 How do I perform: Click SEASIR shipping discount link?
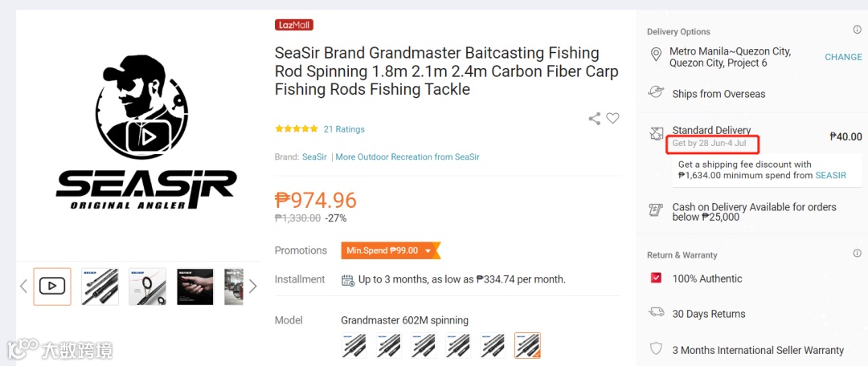point(830,175)
